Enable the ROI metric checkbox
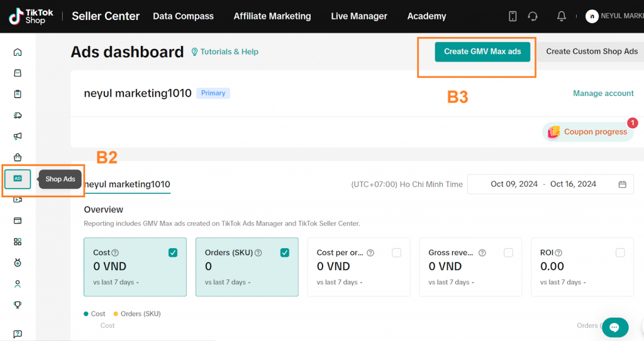Image resolution: width=644 pixels, height=341 pixels. pos(620,252)
